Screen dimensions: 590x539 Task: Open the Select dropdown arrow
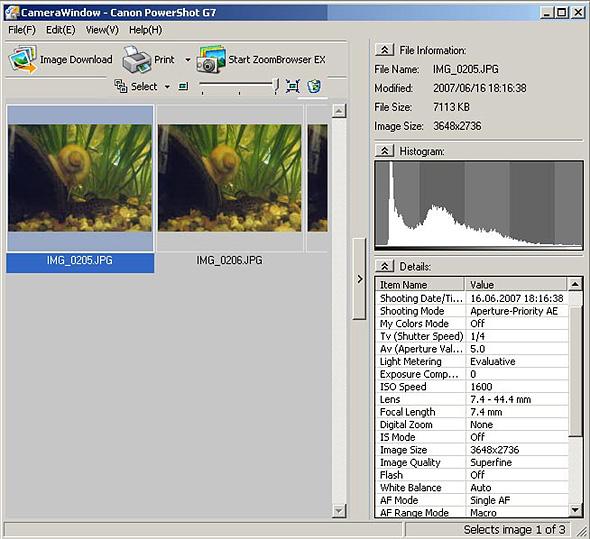[167, 87]
